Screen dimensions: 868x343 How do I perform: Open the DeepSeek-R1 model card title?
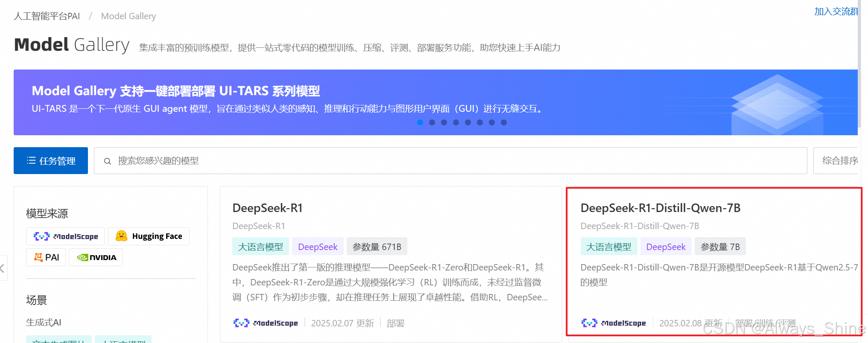click(x=268, y=208)
